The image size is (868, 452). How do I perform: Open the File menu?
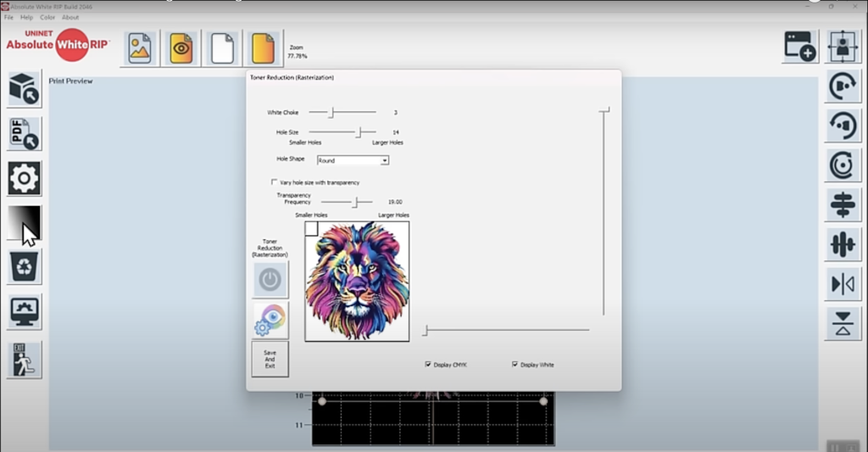(x=8, y=17)
